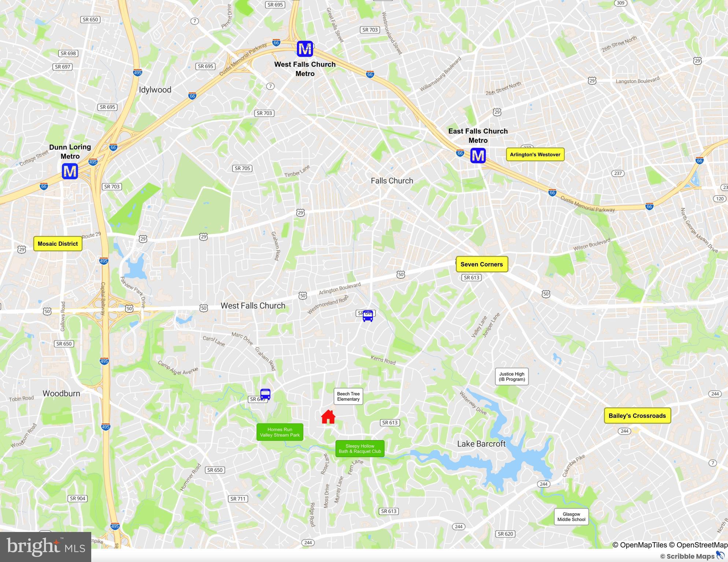Click the Bright MLS logo
The width and height of the screenshot is (728, 562).
pos(45,547)
